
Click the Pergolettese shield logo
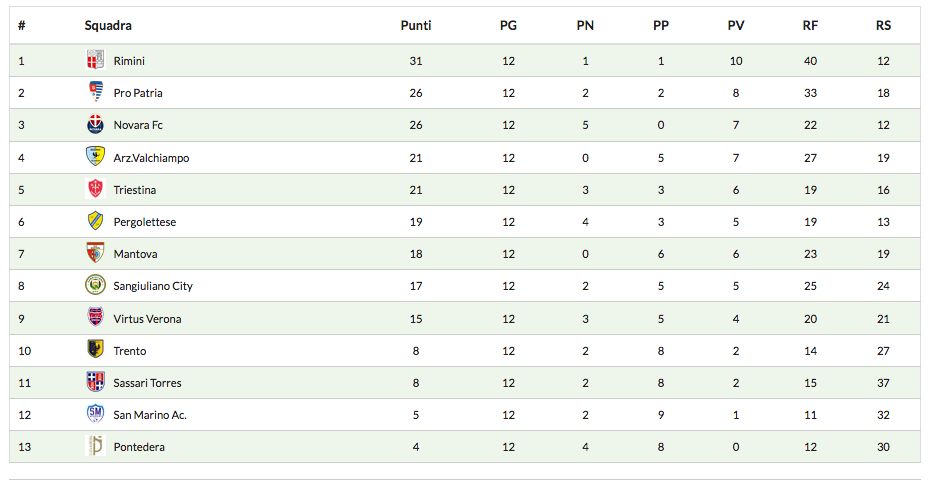(95, 221)
